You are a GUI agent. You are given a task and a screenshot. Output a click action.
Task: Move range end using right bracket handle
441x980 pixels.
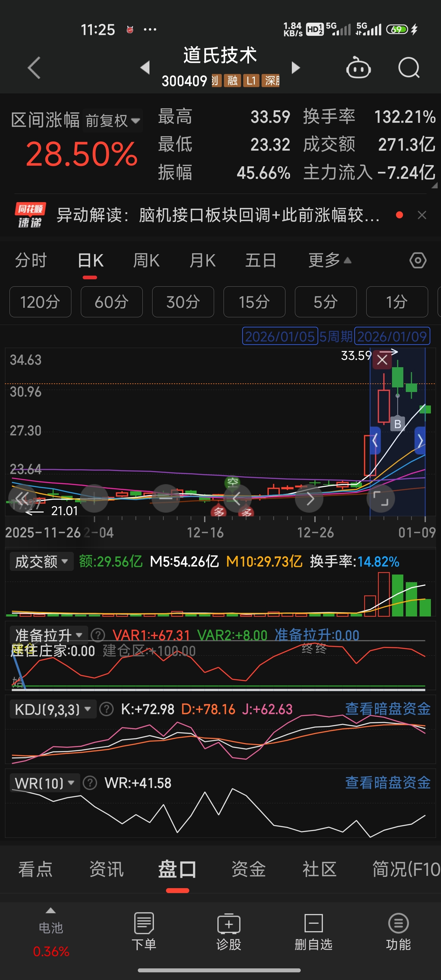click(x=420, y=441)
